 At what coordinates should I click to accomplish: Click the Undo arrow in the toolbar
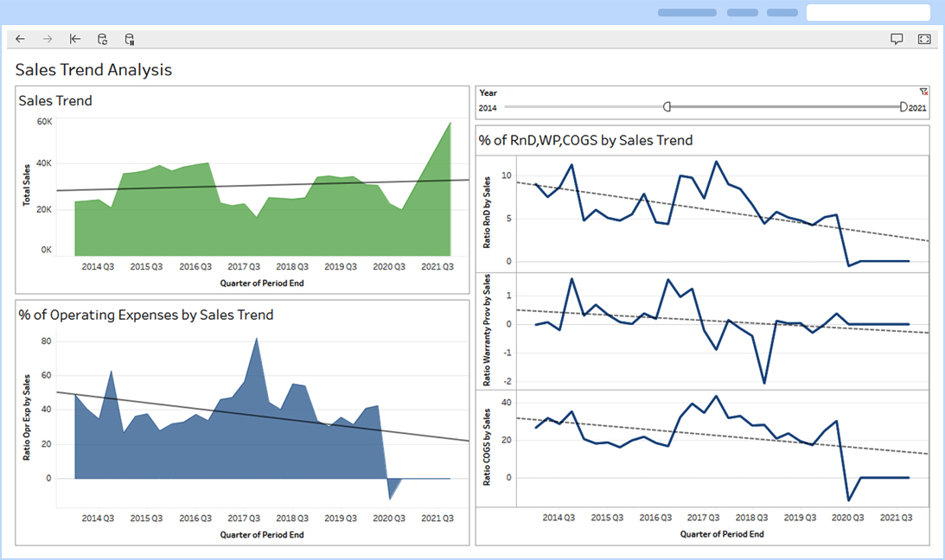click(x=19, y=39)
